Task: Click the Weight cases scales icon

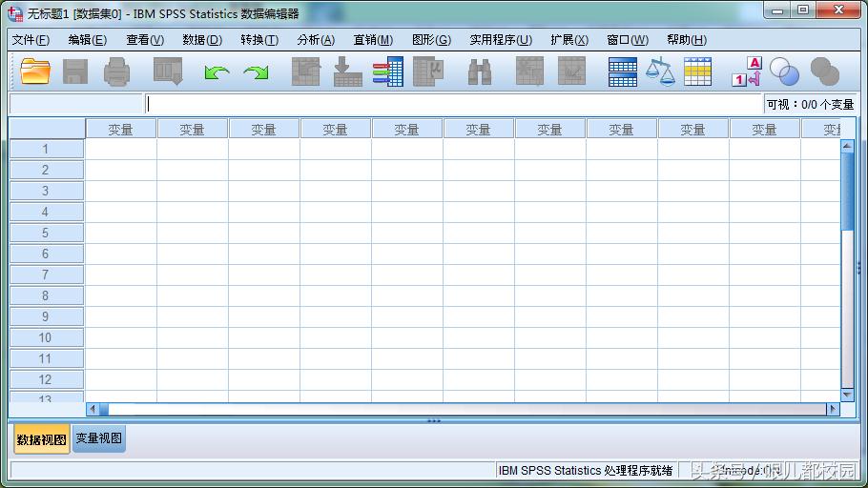Action: [660, 71]
